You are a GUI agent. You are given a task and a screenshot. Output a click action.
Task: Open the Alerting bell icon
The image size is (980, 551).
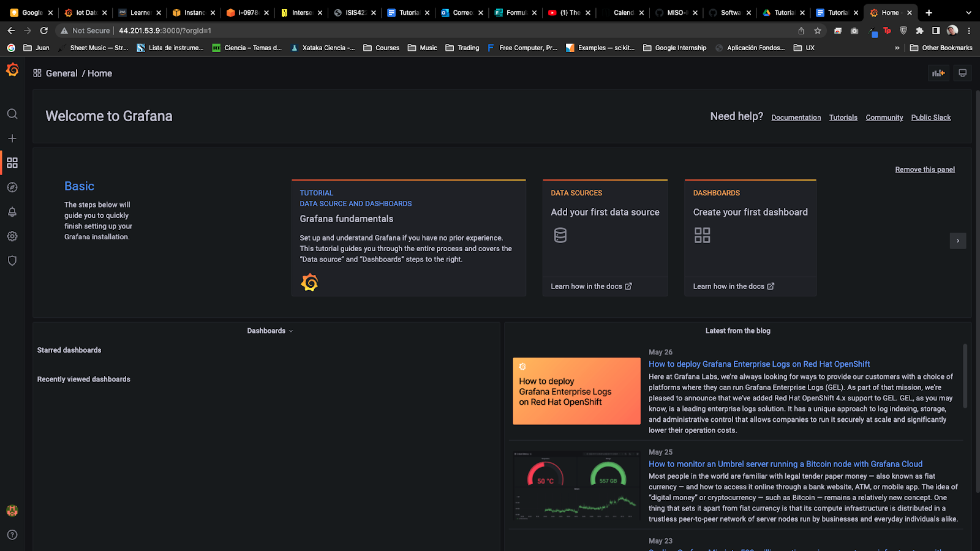point(12,212)
